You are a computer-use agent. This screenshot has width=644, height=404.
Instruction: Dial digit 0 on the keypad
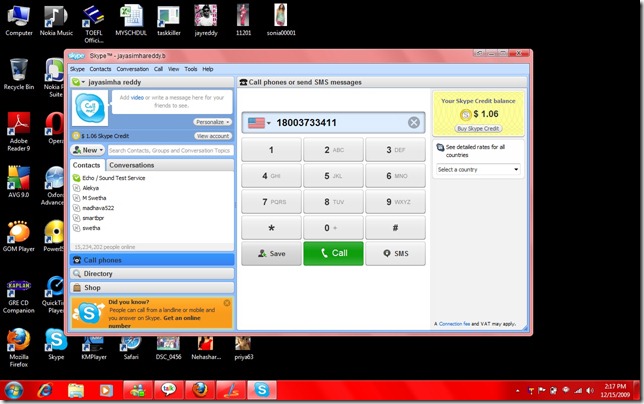333,227
